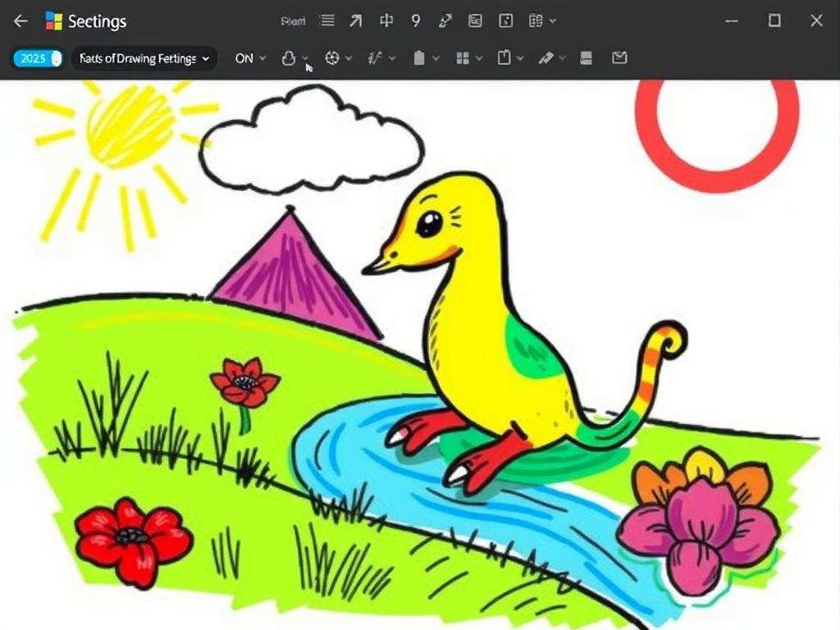The image size is (840, 630).
Task: Click the center-align icon in top toolbar
Action: [386, 21]
